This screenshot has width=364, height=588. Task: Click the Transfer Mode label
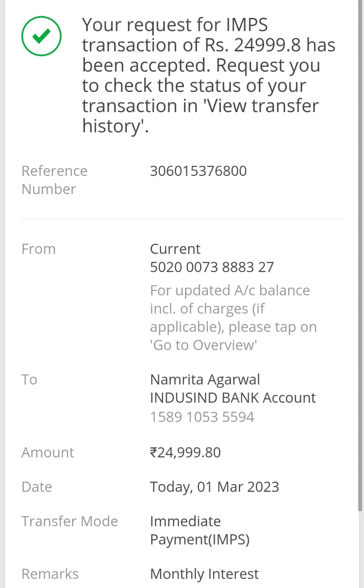(70, 521)
